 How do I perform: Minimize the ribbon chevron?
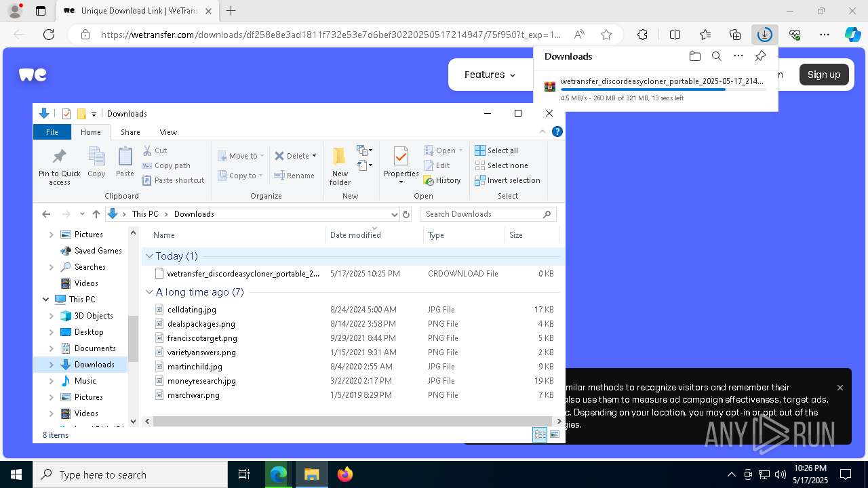542,132
